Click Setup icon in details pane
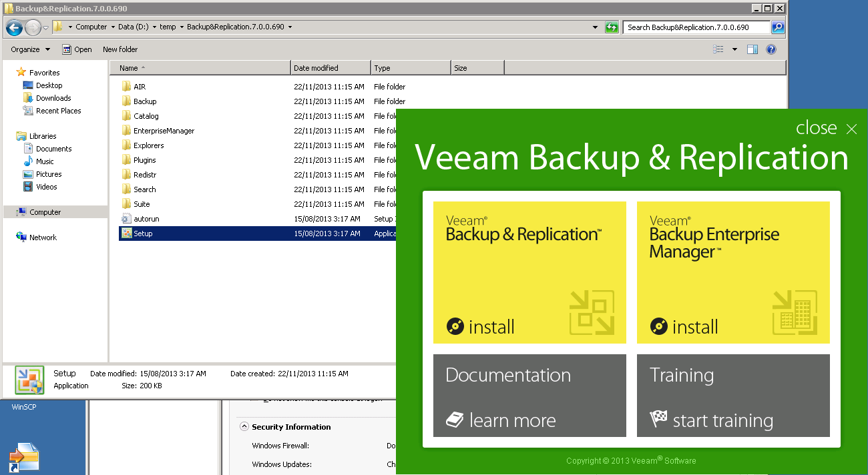 tap(29, 380)
